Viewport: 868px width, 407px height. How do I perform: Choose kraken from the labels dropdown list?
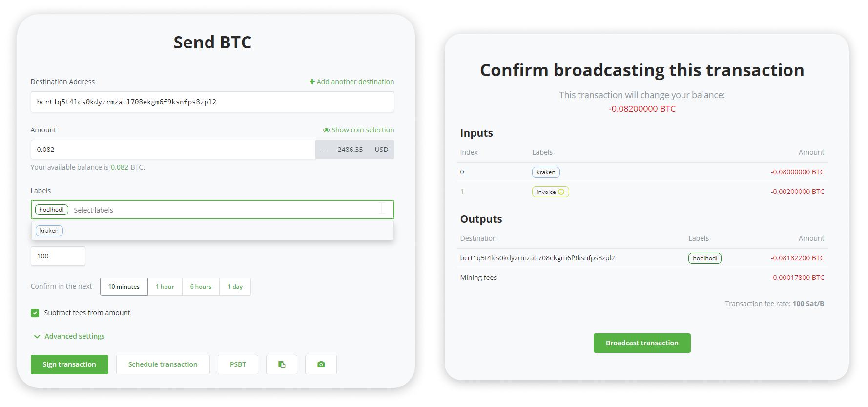tap(49, 231)
